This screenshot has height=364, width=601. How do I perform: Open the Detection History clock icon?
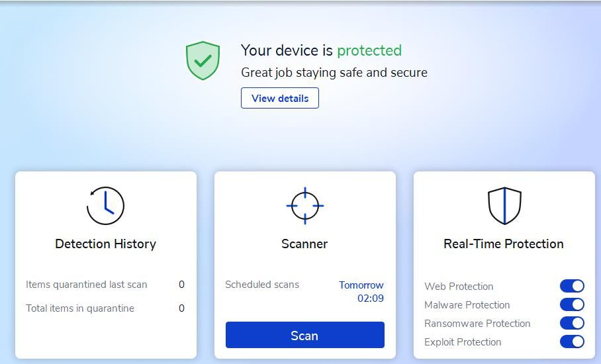(x=105, y=206)
